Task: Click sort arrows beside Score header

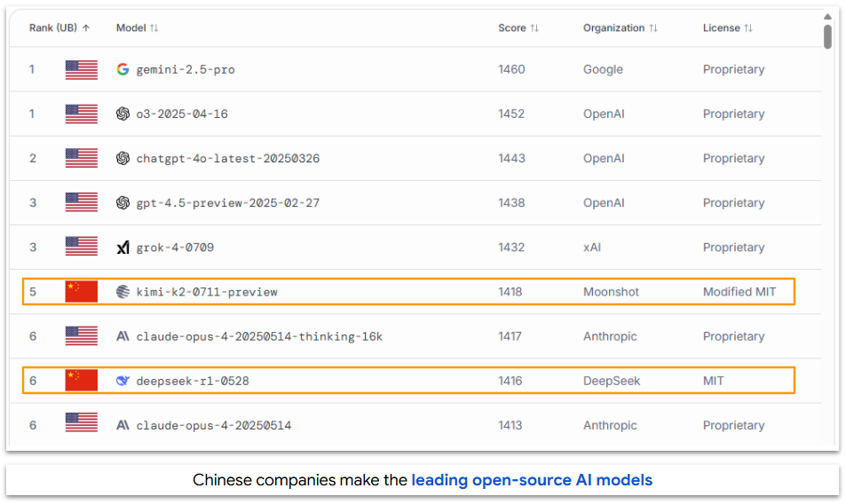Action: coord(534,28)
